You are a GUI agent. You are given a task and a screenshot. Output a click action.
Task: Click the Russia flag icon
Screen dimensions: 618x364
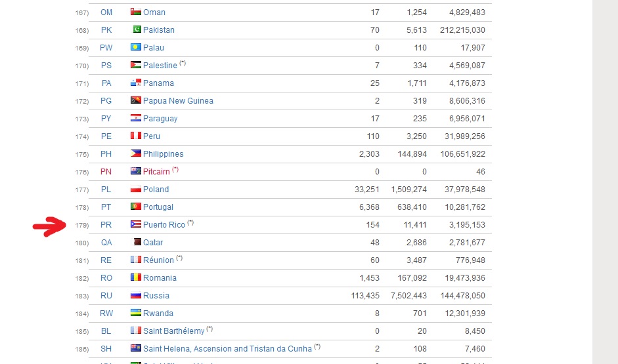(x=136, y=296)
